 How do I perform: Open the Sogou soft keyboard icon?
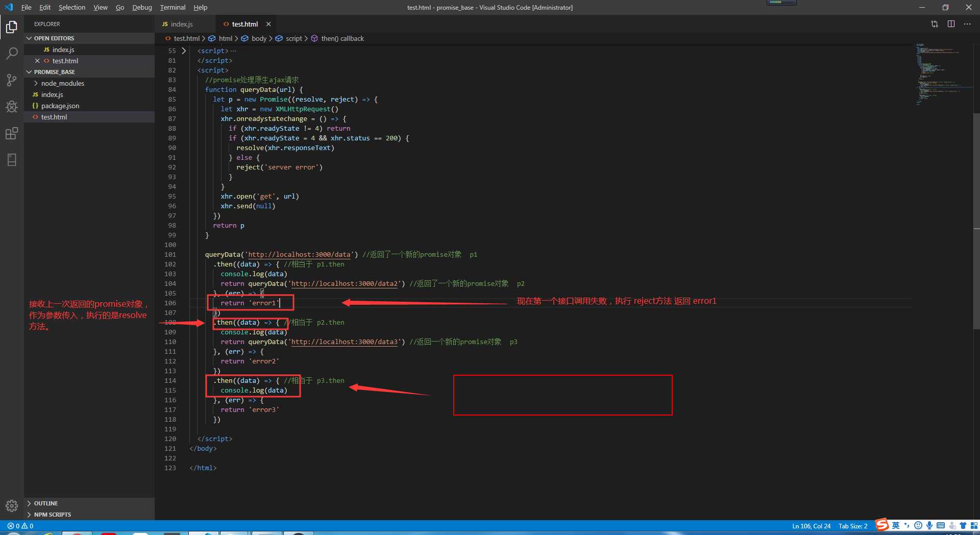[941, 525]
